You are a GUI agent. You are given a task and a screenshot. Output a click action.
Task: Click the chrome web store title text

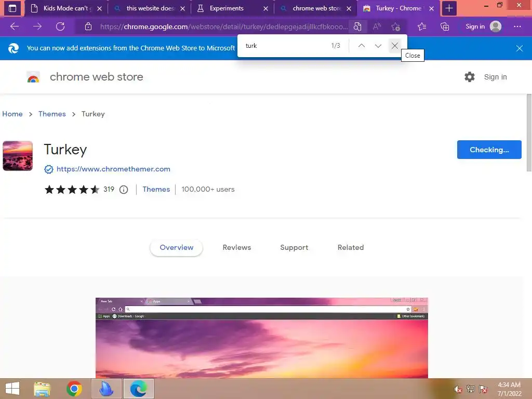[96, 77]
